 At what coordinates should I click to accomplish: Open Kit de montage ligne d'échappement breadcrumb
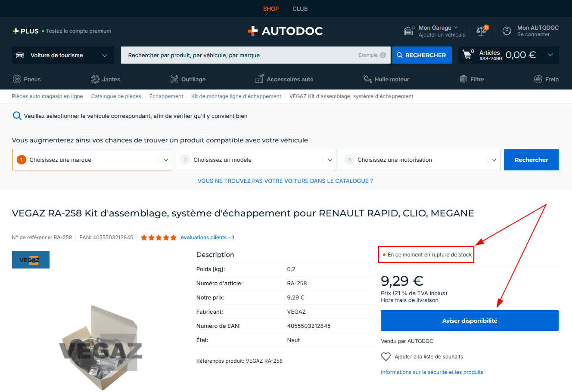(x=236, y=96)
